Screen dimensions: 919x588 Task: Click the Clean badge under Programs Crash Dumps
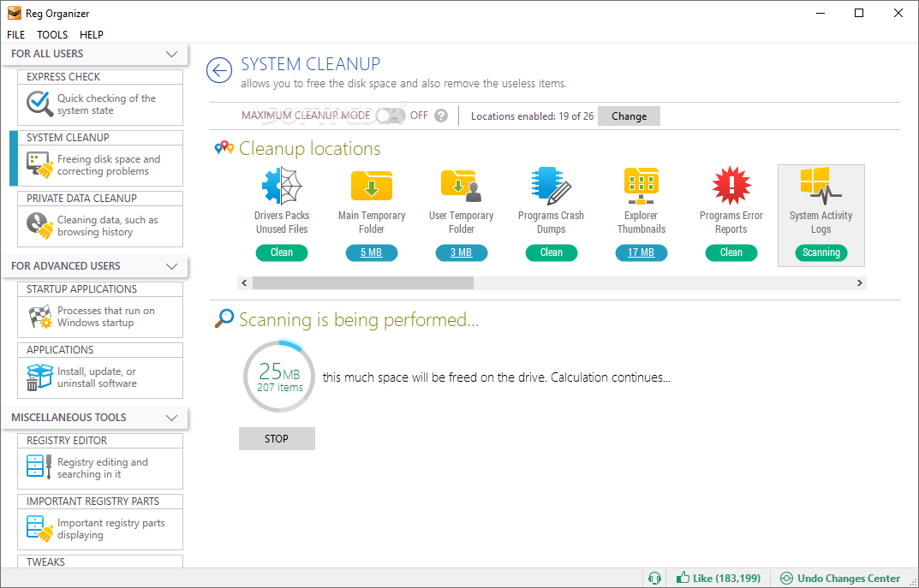point(551,252)
